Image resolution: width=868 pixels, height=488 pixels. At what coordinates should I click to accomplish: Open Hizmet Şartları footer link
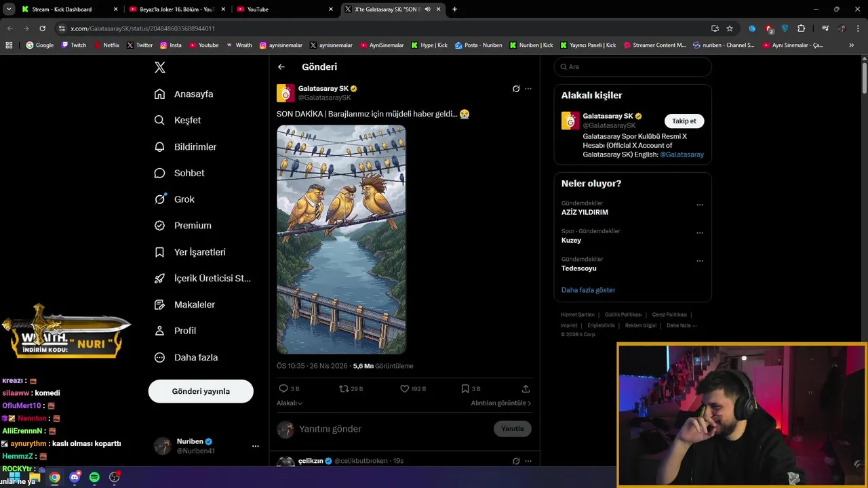(x=577, y=314)
